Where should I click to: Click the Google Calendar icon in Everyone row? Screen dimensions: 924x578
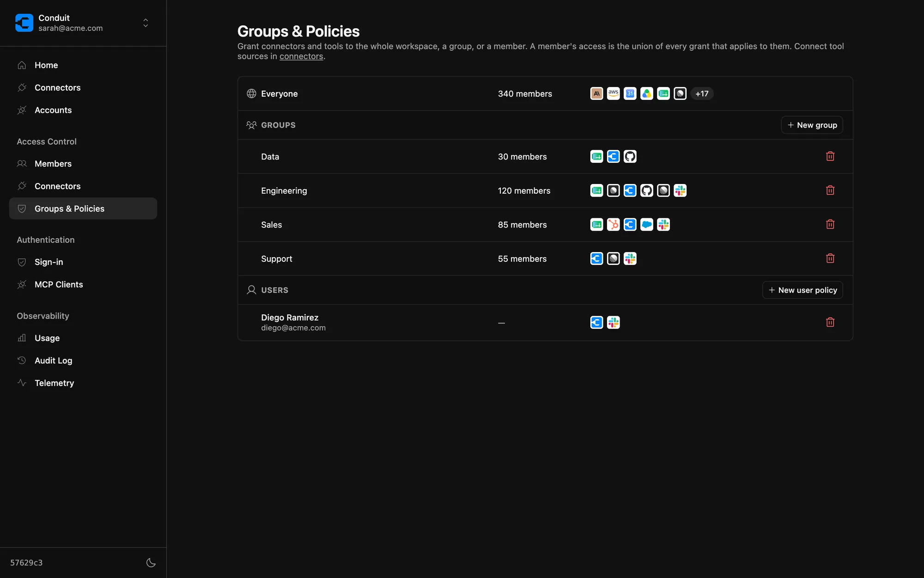630,93
